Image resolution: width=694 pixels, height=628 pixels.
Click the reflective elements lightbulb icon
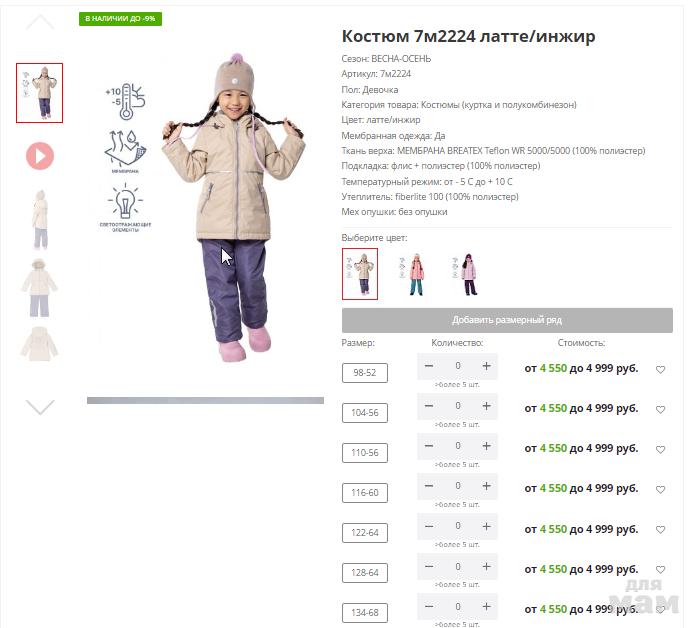click(x=125, y=207)
